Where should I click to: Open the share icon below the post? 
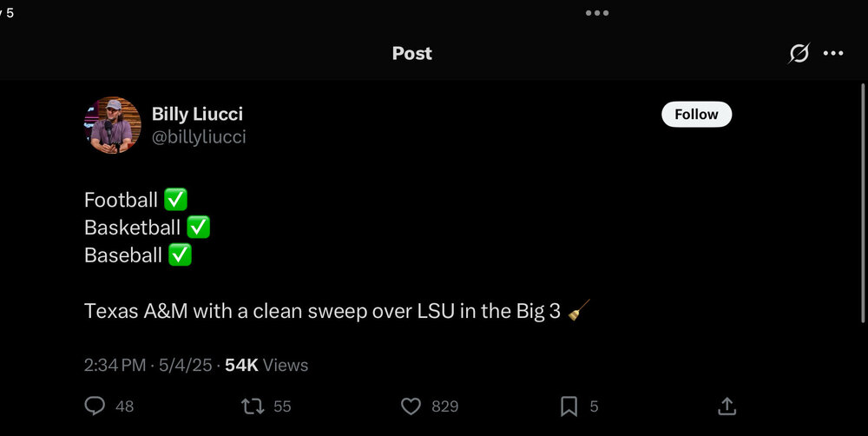727,406
